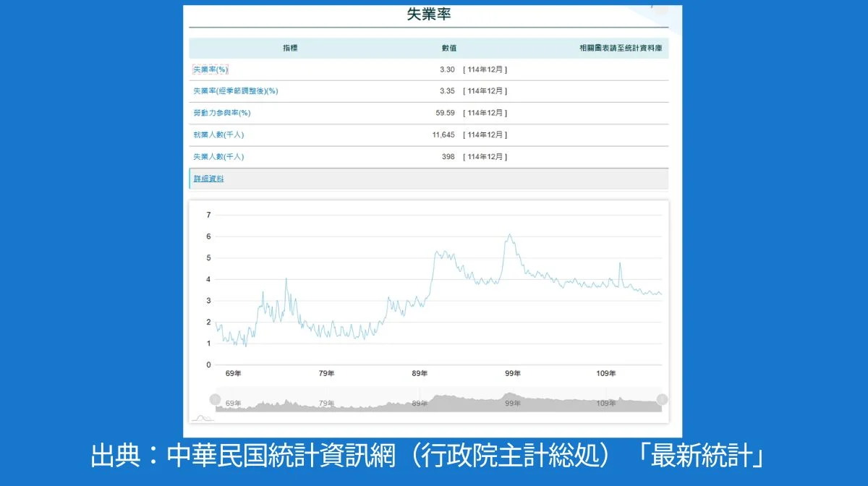Viewport: 868px width, 486px height.
Task: Click the [114年12月] date label
Action: (x=483, y=69)
